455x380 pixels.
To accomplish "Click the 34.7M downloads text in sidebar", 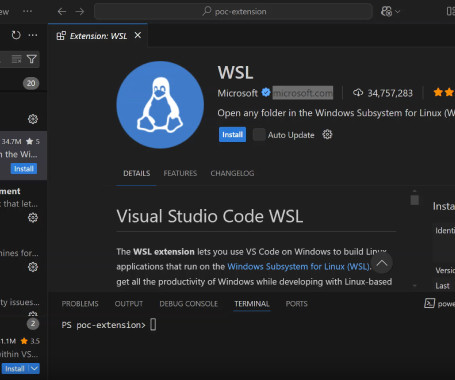I will click(x=11, y=142).
